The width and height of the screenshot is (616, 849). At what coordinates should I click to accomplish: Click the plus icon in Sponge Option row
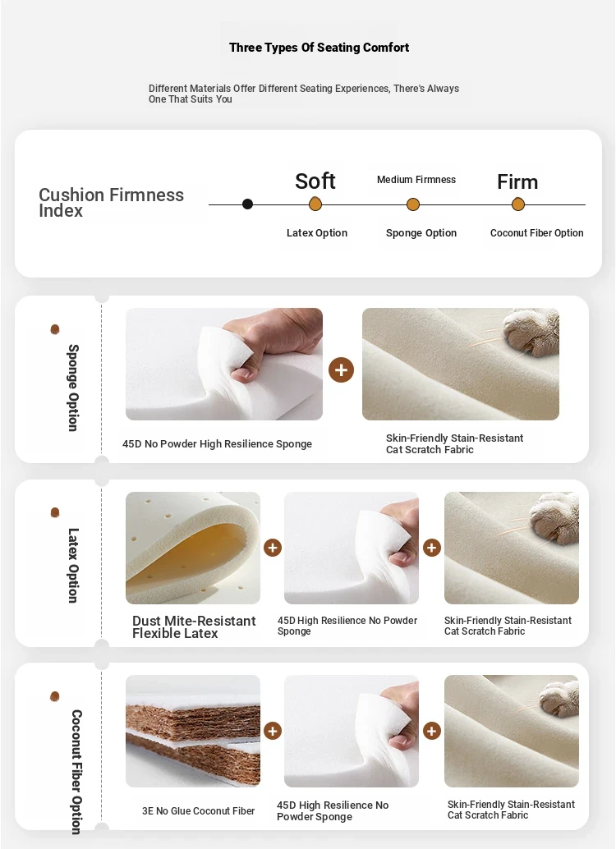(x=342, y=369)
